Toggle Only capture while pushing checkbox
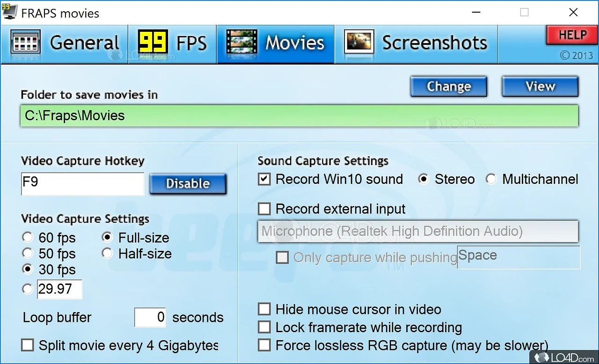The width and height of the screenshot is (599, 364). point(282,257)
